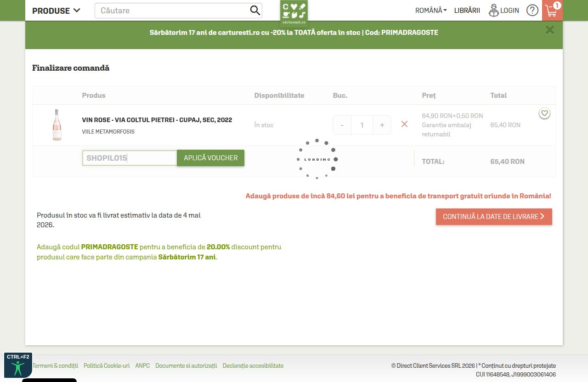Click the voucher code field SHOPILO15
Screen dimensions: 588x382
130,158
